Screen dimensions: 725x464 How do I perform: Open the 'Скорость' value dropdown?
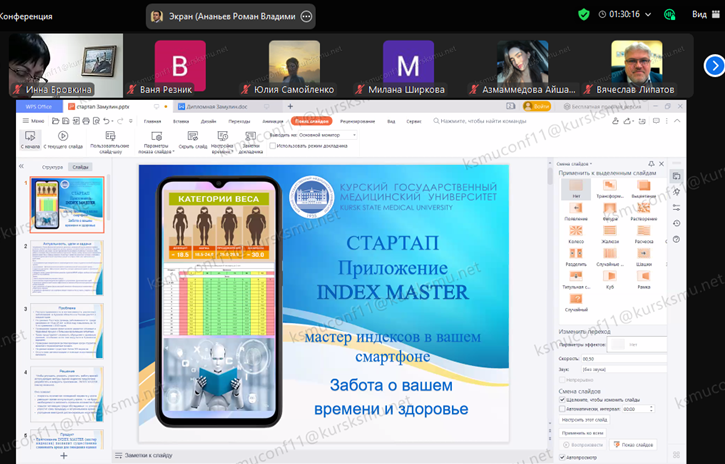coord(623,359)
